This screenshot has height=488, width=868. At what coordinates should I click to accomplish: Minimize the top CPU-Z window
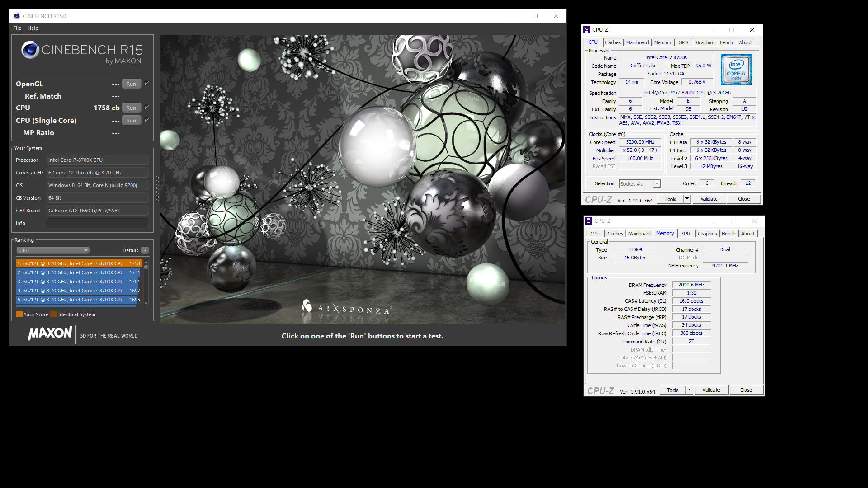click(711, 30)
